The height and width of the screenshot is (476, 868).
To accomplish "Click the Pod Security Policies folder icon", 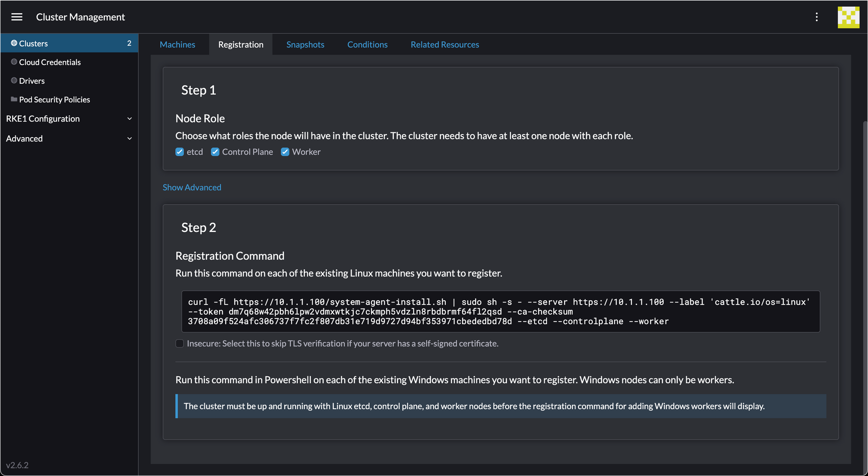I will pos(14,99).
